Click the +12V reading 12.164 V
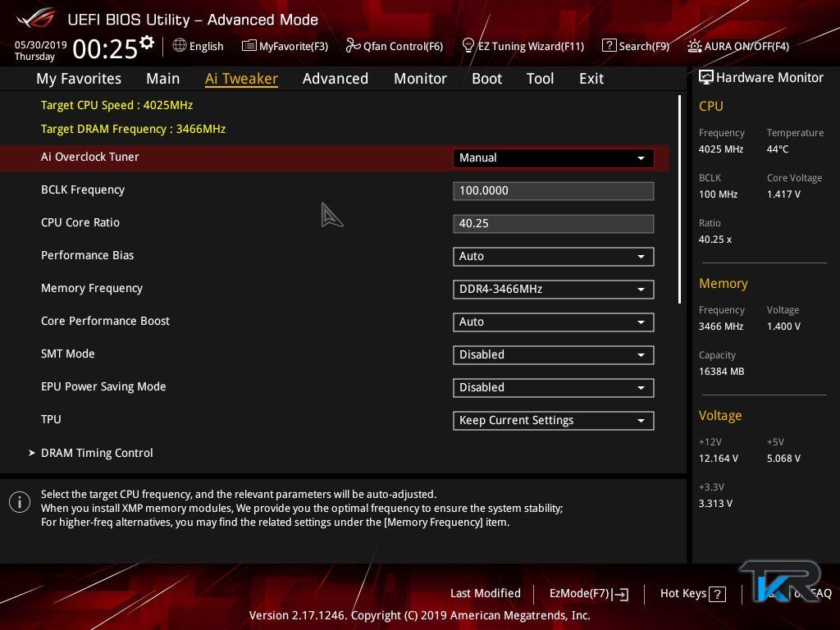Screen dimensions: 840x630 (x=719, y=459)
